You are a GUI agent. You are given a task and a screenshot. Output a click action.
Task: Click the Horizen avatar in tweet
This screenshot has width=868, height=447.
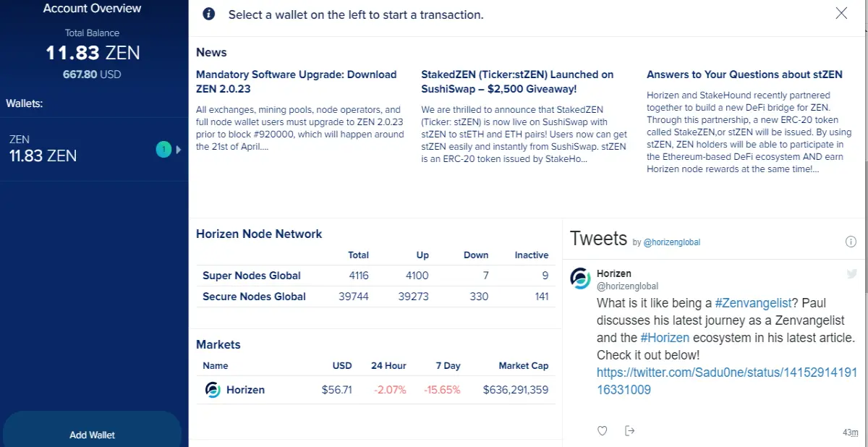point(581,278)
